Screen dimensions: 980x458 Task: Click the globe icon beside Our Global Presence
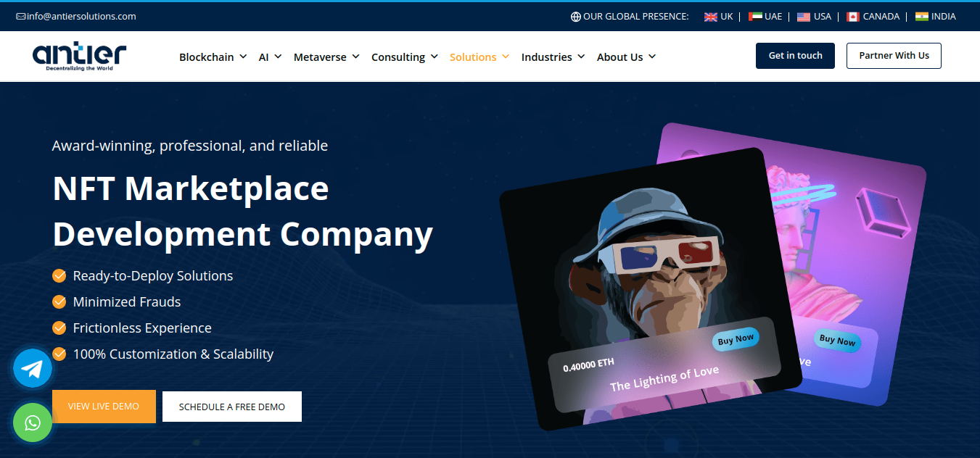click(x=575, y=17)
